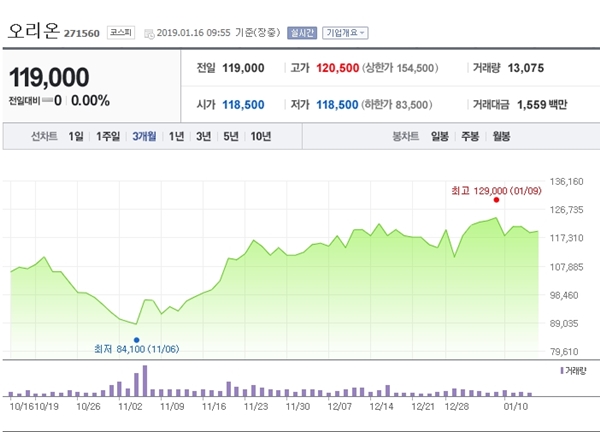Click the 0.00% change rate
Viewport: 600px width, 432px height.
pos(90,101)
